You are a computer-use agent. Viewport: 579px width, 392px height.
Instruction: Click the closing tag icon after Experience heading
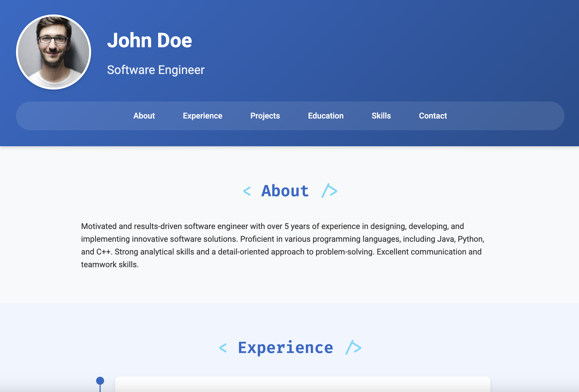click(353, 347)
